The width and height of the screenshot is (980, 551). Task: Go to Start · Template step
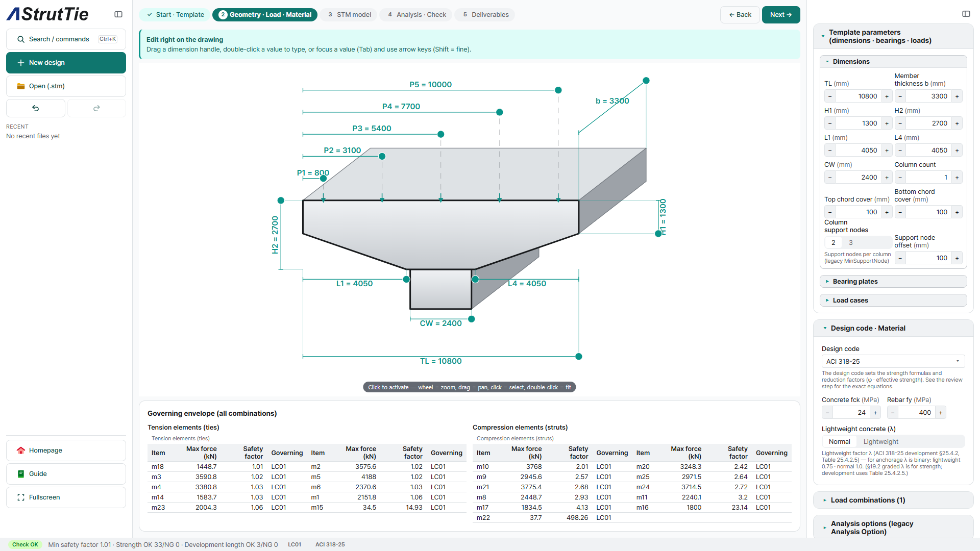pyautogui.click(x=175, y=15)
